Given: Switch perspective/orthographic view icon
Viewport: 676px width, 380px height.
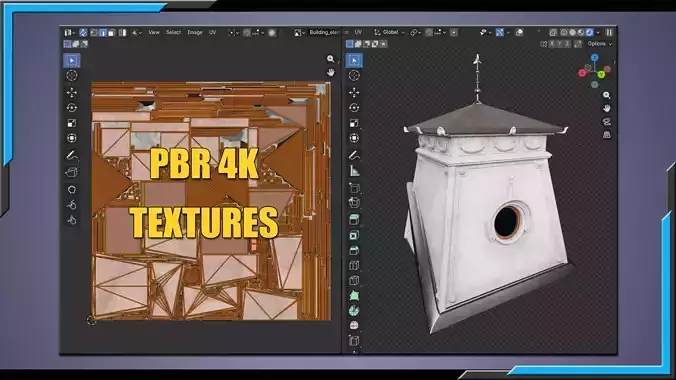Looking at the screenshot, I should tap(607, 135).
